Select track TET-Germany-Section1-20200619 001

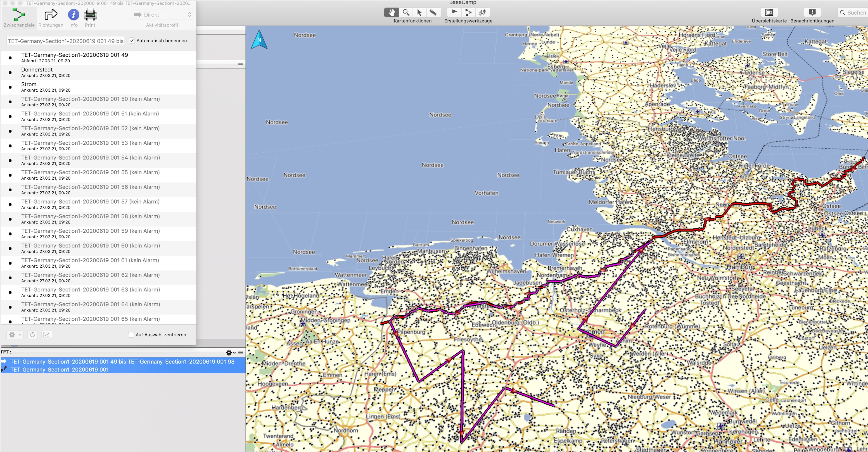(x=123, y=370)
